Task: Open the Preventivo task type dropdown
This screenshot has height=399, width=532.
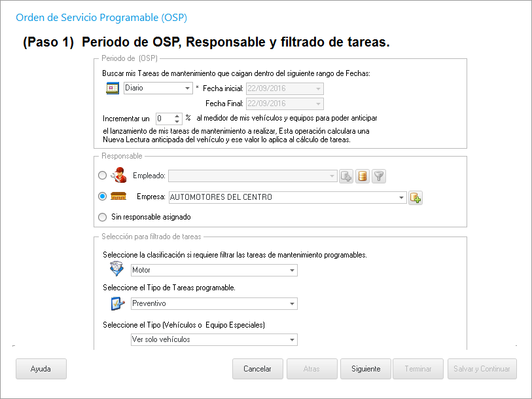Action: click(x=292, y=304)
